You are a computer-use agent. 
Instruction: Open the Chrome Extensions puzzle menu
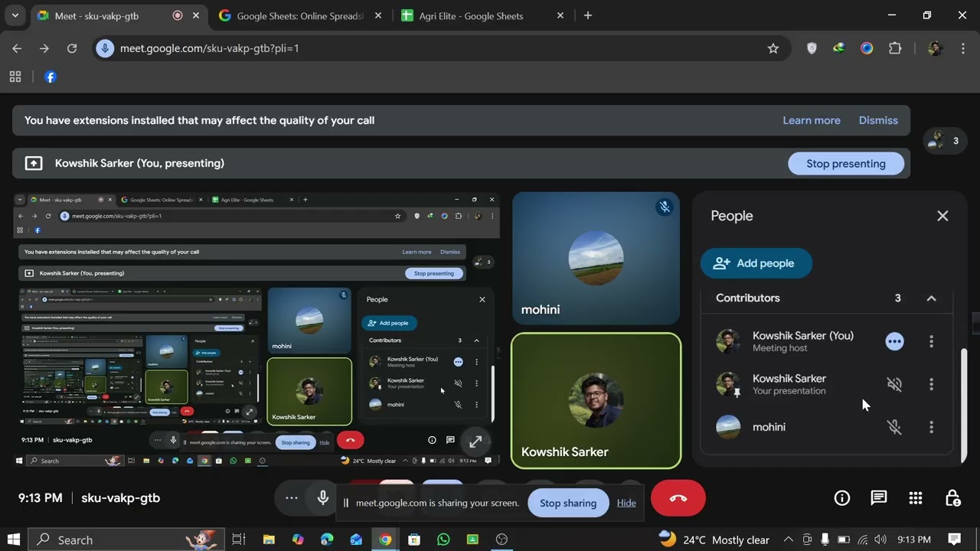(x=895, y=48)
